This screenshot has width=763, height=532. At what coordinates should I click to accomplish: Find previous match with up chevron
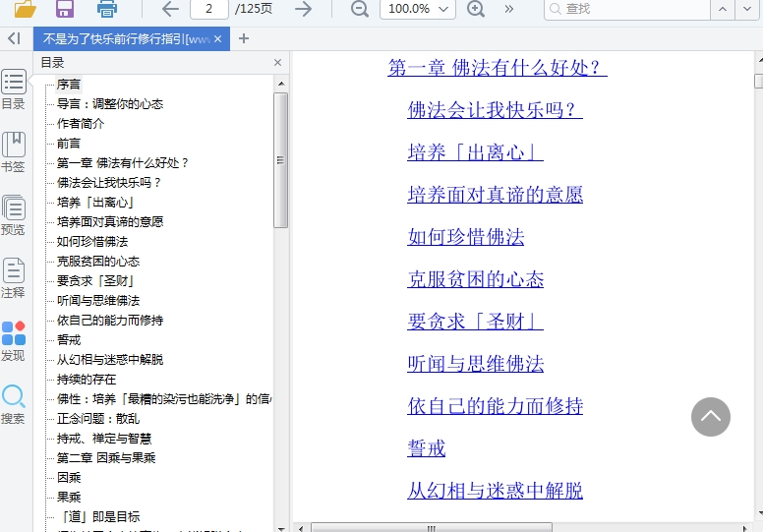tap(723, 9)
